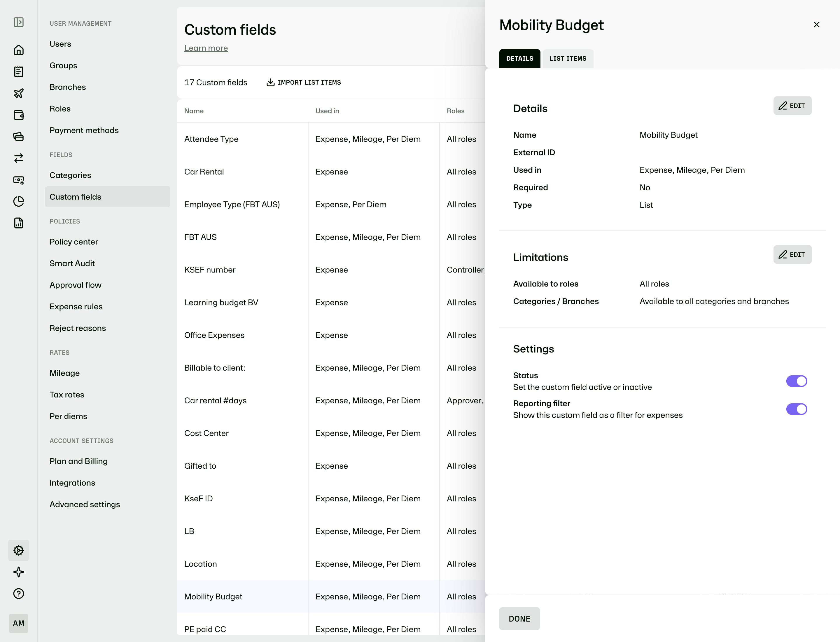Image resolution: width=840 pixels, height=642 pixels.
Task: Open the expenses receipt icon
Action: coord(18,72)
